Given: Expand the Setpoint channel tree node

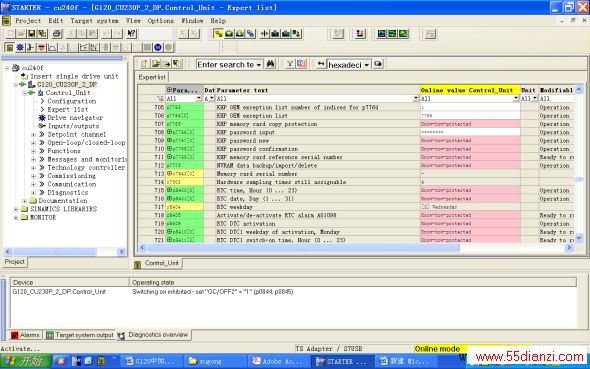Looking at the screenshot, I should (33, 135).
